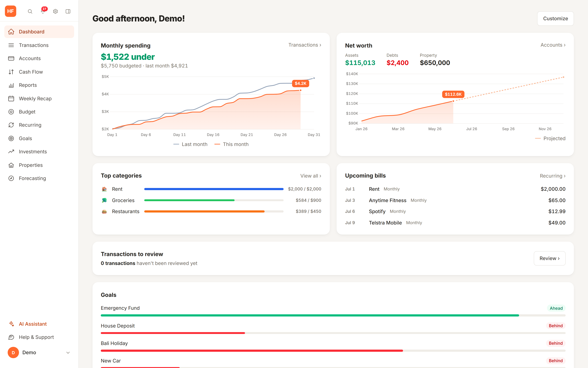Click the Dashboard home icon

[x=11, y=32]
